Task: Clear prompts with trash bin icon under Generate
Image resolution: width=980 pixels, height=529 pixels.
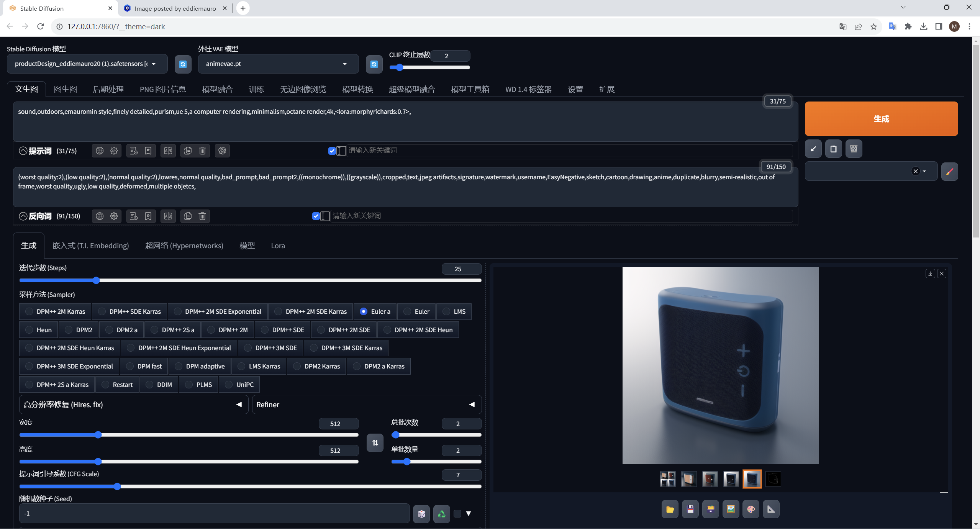Action: (x=854, y=149)
